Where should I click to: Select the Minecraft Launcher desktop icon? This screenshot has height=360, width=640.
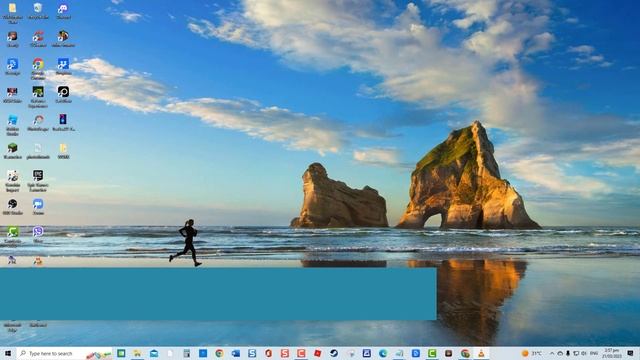(x=13, y=151)
